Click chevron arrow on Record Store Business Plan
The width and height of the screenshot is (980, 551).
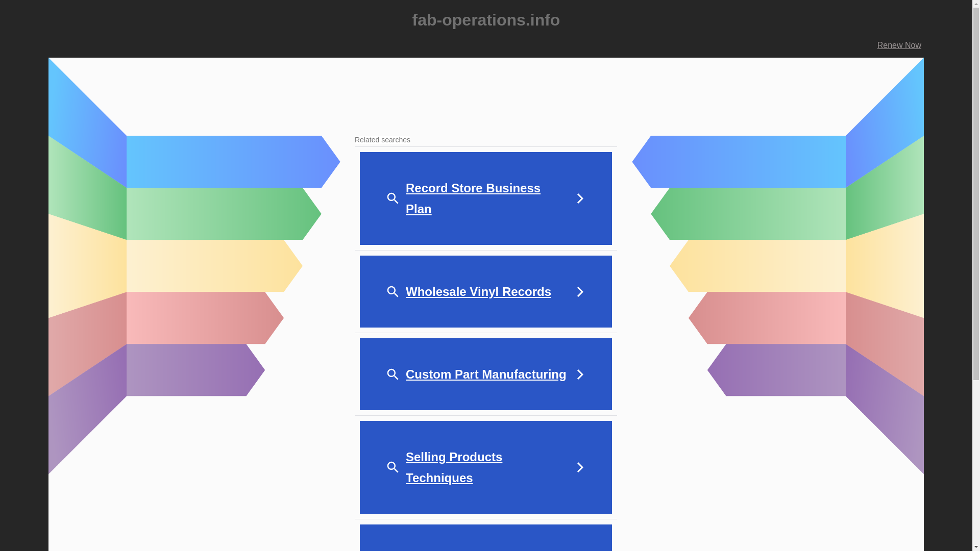[580, 198]
